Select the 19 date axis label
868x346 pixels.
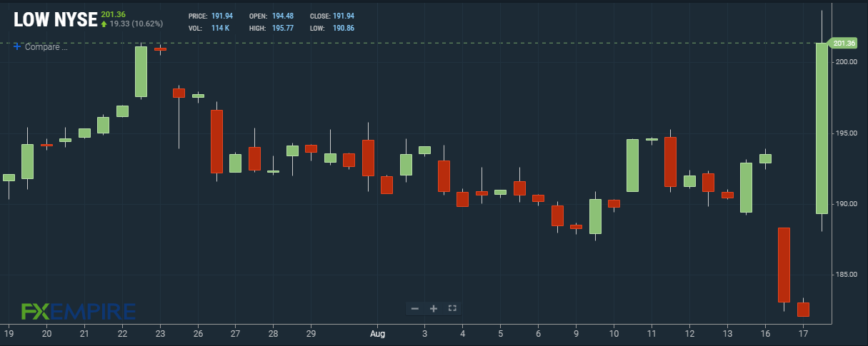coord(9,333)
